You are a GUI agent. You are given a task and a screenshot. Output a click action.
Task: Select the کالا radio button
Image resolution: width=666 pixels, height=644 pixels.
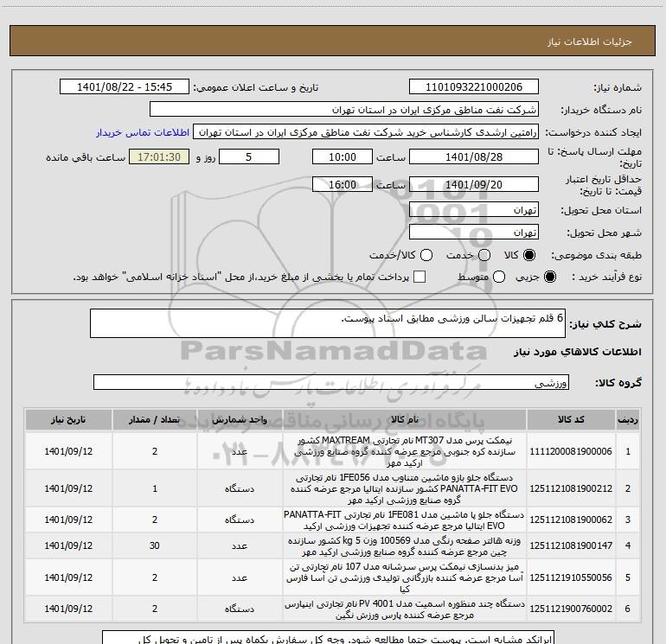click(529, 255)
